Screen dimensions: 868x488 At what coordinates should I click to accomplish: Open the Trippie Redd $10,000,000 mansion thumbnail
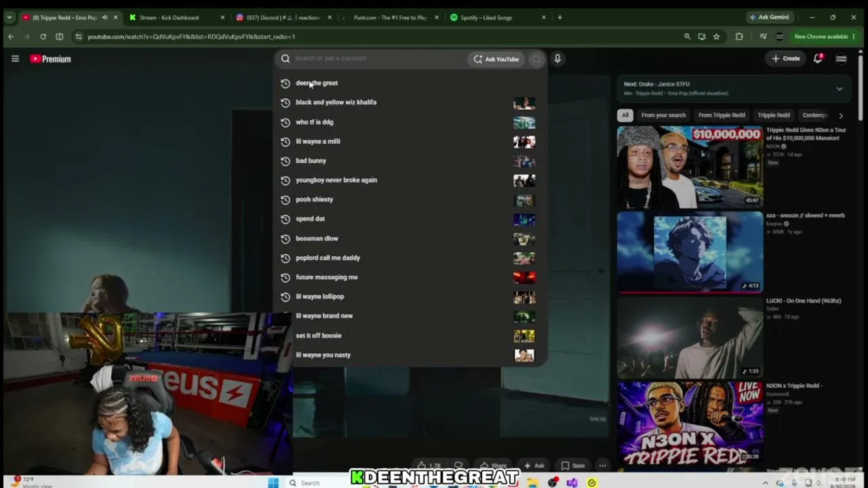pyautogui.click(x=690, y=167)
